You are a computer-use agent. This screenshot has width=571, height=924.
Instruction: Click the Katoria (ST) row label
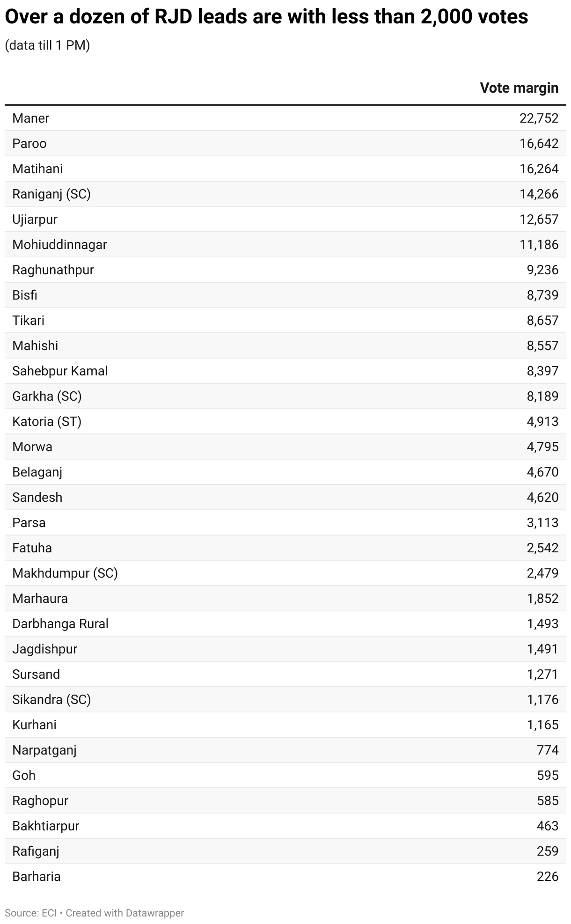[47, 421]
